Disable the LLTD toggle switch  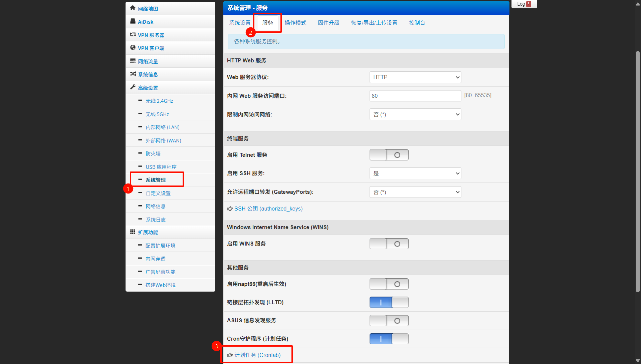click(x=389, y=302)
